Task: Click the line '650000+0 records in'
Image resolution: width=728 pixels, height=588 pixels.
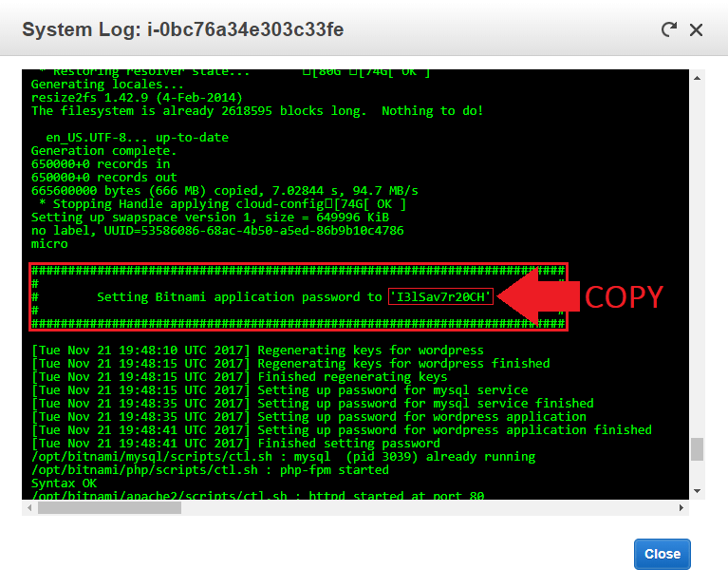Action: pos(101,164)
